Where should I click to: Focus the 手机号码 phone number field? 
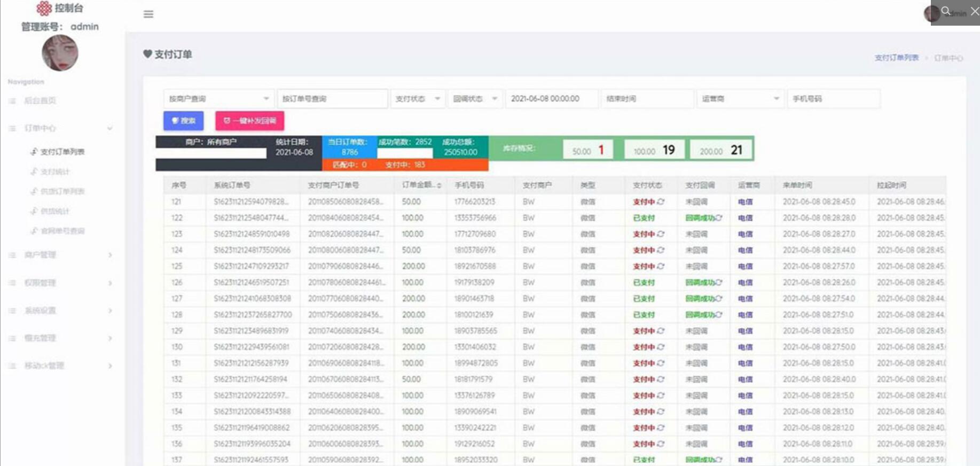(834, 98)
